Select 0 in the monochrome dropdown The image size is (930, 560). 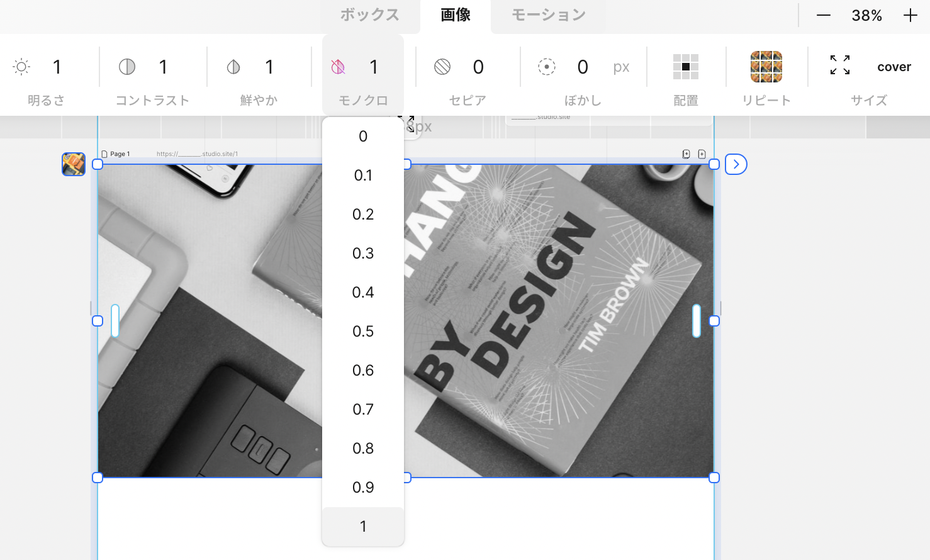(x=363, y=137)
